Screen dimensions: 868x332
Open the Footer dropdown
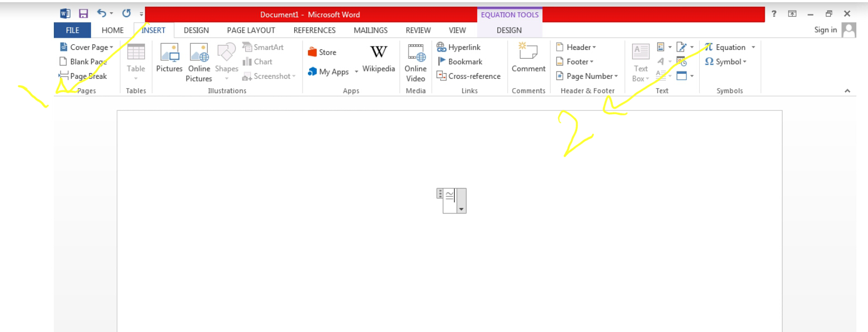point(575,62)
